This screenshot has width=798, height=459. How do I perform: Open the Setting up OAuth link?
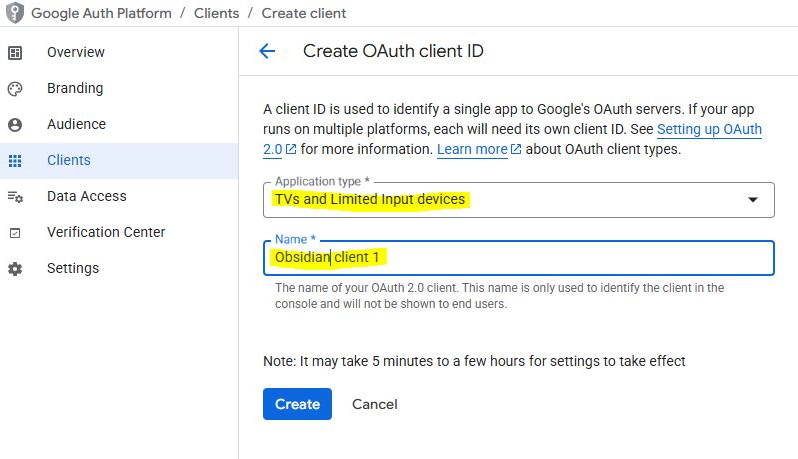709,129
